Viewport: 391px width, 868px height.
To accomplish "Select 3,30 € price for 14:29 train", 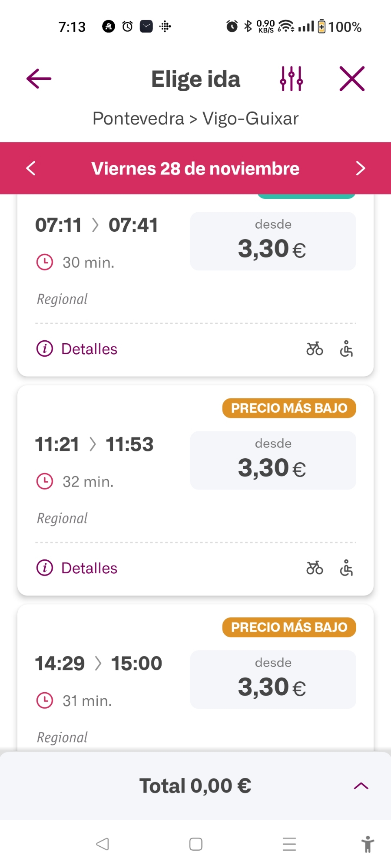I will coord(273,680).
